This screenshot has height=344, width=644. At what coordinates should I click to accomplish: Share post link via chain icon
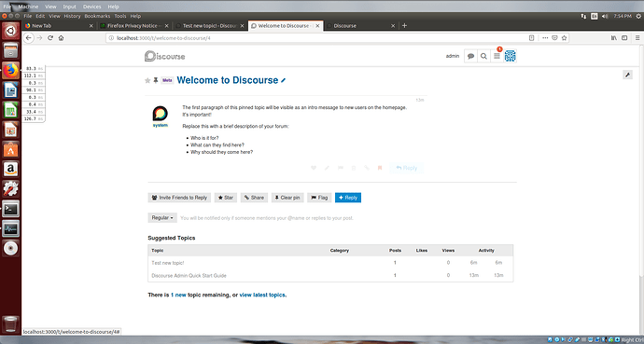click(x=367, y=168)
